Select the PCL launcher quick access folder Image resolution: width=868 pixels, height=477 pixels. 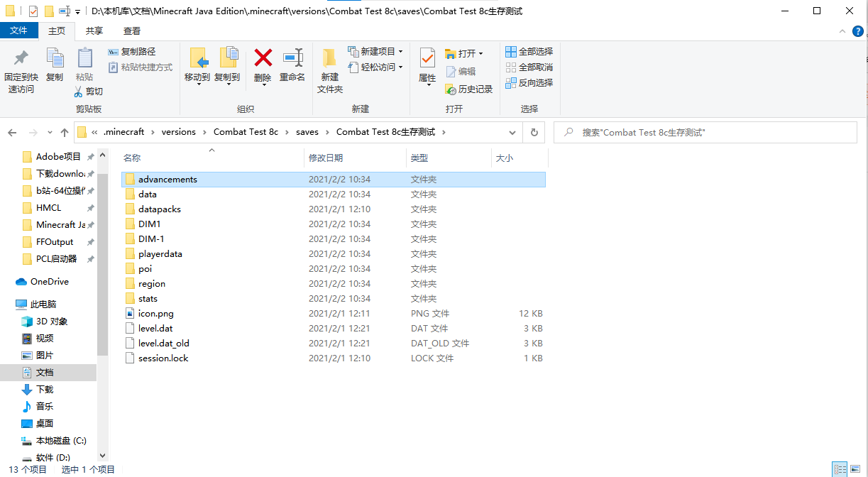coord(56,259)
